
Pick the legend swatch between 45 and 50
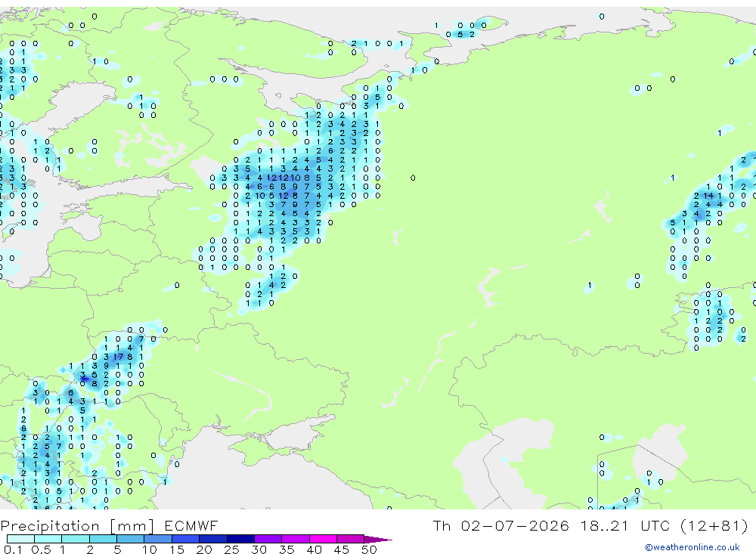click(350, 539)
